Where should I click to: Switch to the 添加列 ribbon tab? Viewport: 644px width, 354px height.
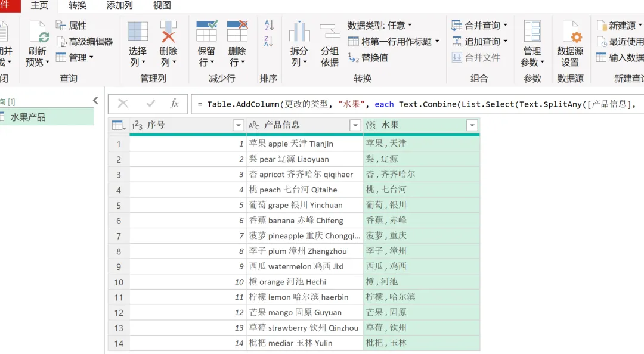(119, 5)
